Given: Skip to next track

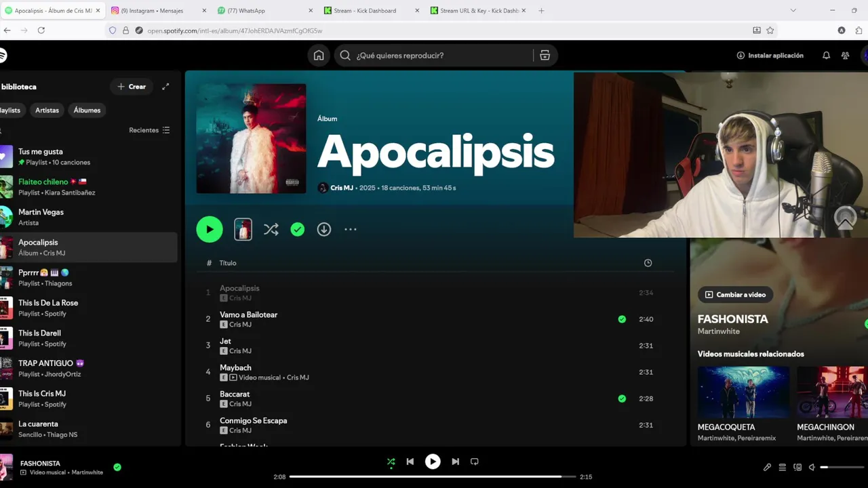Looking at the screenshot, I should coord(455,462).
